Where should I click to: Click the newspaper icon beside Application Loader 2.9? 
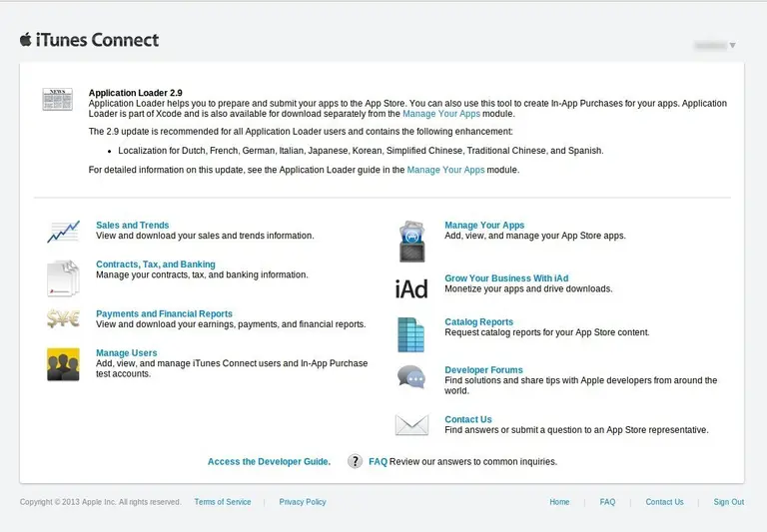pos(57,99)
